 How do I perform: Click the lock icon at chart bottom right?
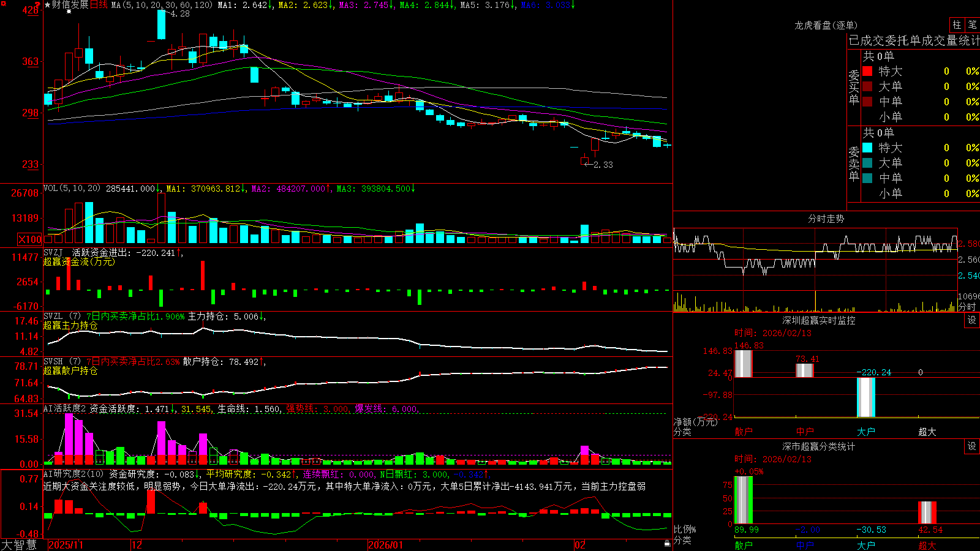[x=668, y=544]
